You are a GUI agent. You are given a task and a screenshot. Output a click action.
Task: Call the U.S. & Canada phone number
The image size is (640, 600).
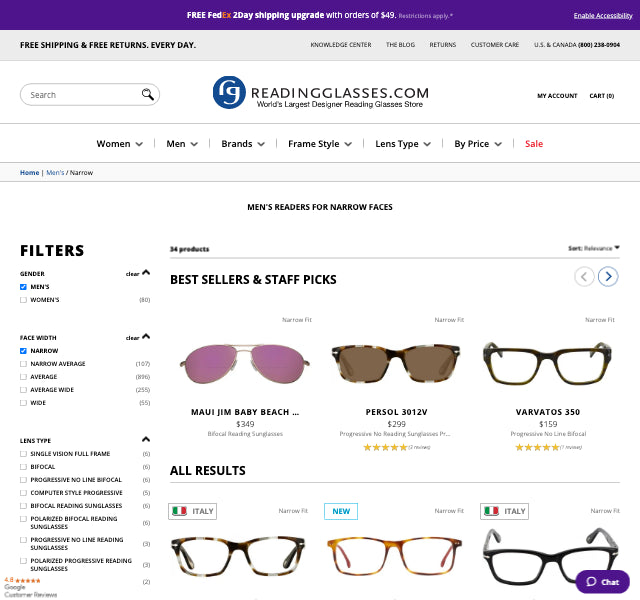pyautogui.click(x=599, y=45)
